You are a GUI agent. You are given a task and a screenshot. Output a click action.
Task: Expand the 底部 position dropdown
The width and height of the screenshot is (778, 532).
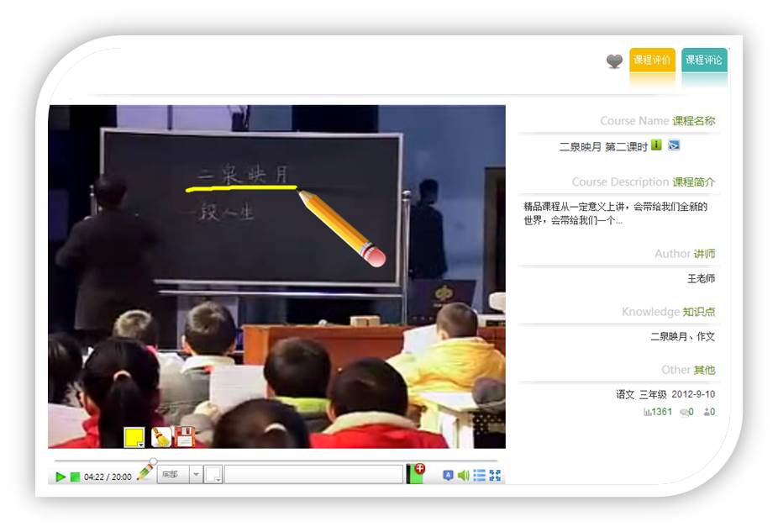196,475
